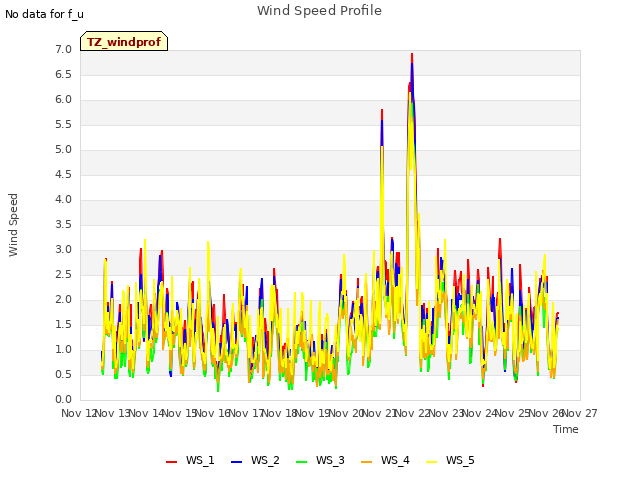Select the WS_5 legend entry
Image resolution: width=640 pixels, height=480 pixels.
tap(450, 460)
